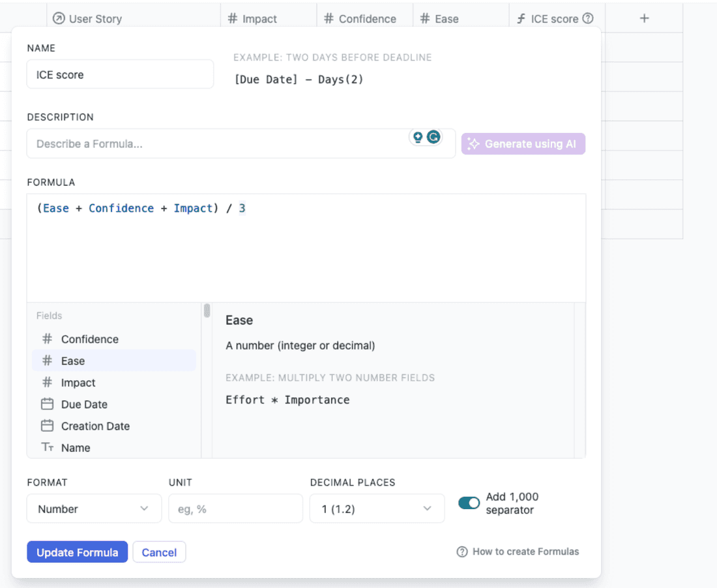Click into the formula Name input field
Image resolution: width=717 pixels, height=588 pixels.
[120, 74]
